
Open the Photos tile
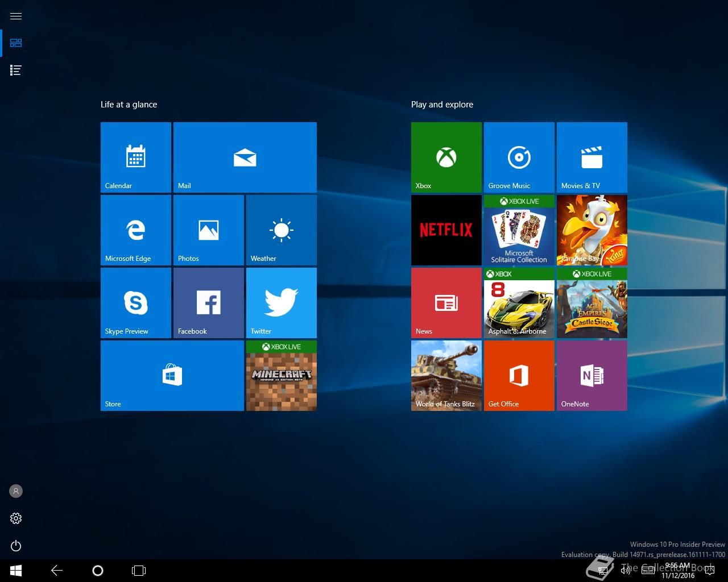coord(209,230)
